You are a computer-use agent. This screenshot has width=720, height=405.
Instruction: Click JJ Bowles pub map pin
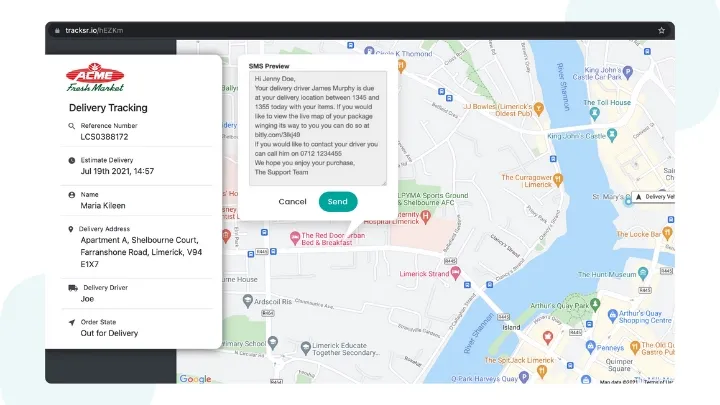point(539,109)
